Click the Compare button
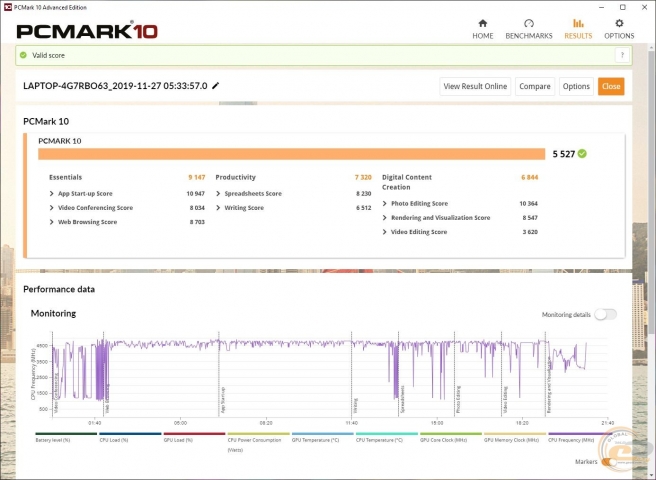Viewport: 656px width, 480px height. 535,86
